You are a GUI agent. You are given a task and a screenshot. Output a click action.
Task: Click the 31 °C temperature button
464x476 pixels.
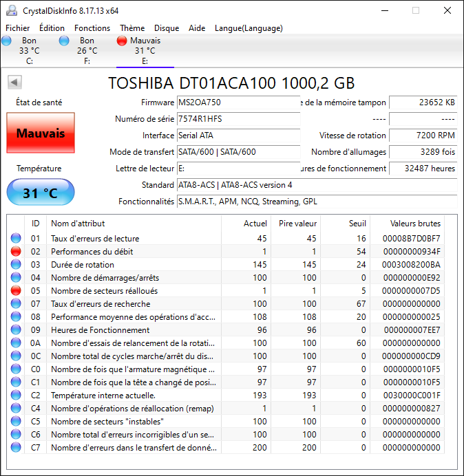pyautogui.click(x=41, y=192)
